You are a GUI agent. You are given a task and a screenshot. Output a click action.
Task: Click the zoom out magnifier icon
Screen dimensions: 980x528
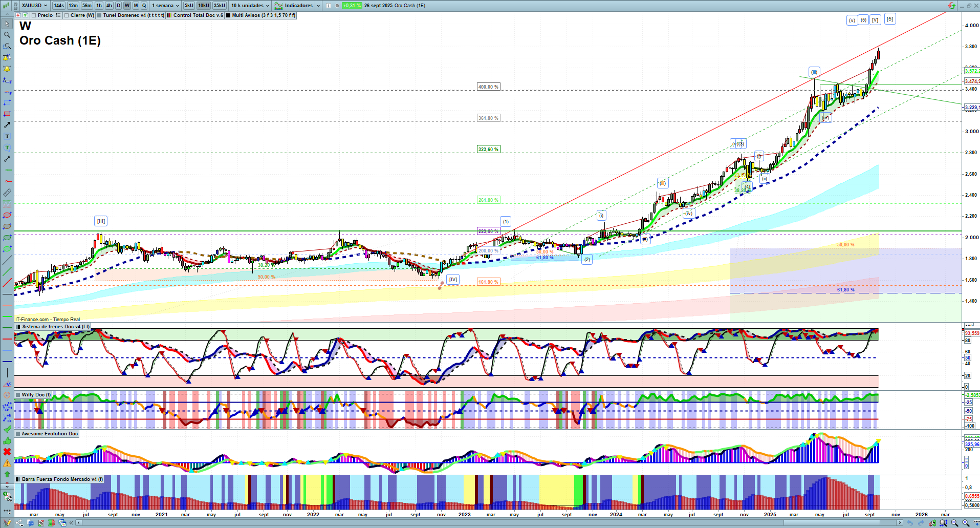pos(954,523)
